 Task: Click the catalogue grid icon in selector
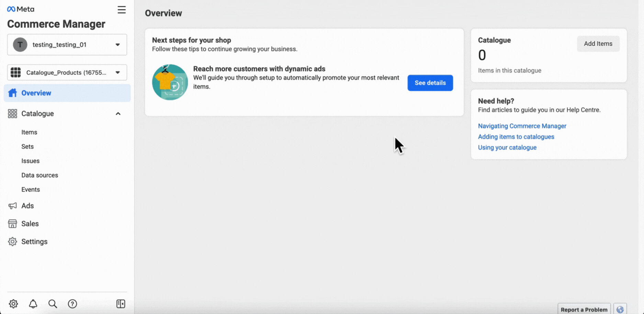pyautogui.click(x=15, y=72)
